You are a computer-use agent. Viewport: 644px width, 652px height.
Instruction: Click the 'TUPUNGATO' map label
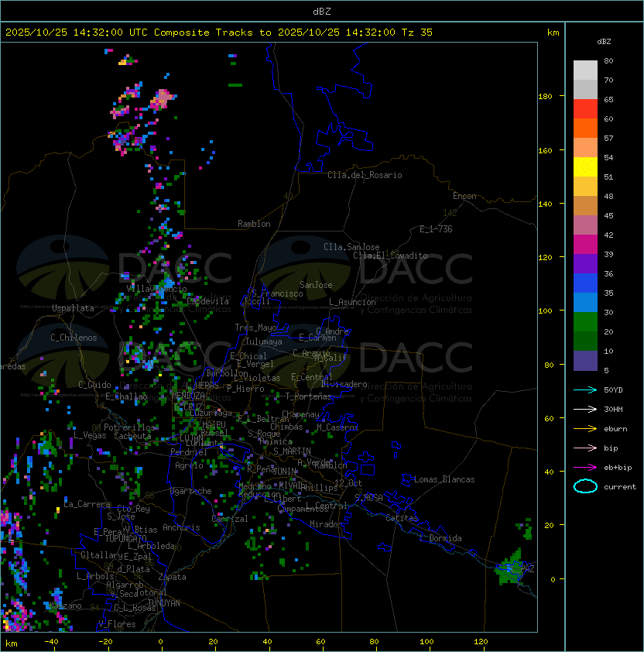pos(125,538)
